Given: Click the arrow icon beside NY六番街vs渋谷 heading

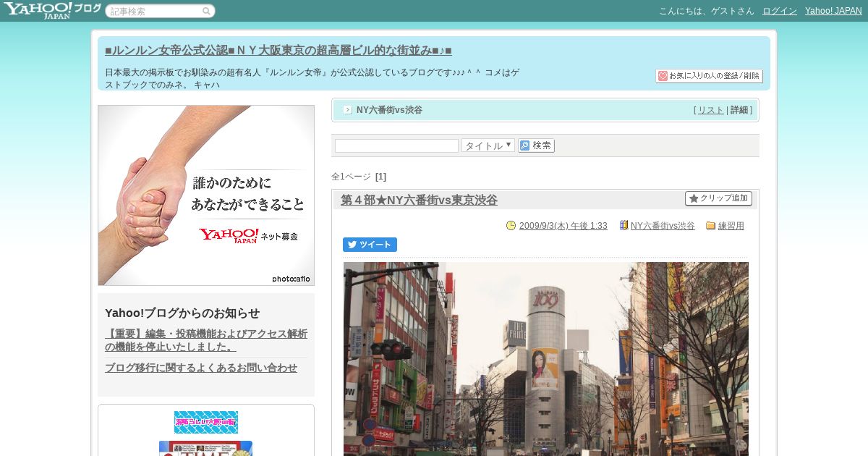Looking at the screenshot, I should pyautogui.click(x=348, y=110).
